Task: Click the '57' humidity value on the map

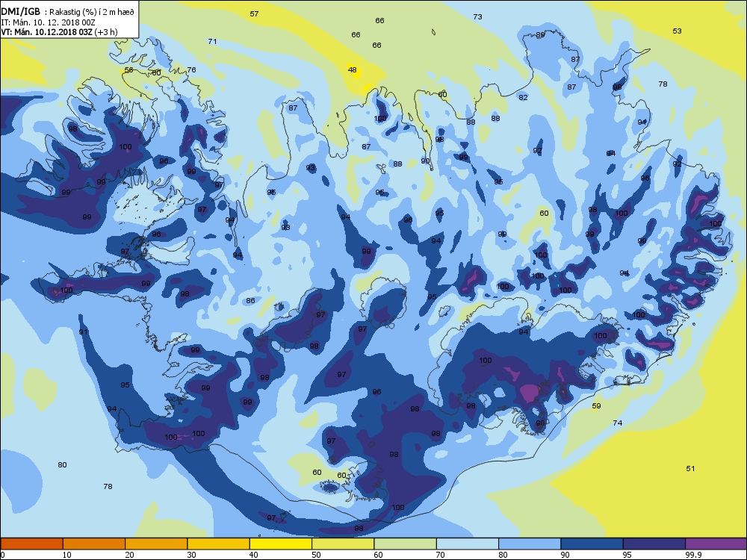Action: [255, 13]
